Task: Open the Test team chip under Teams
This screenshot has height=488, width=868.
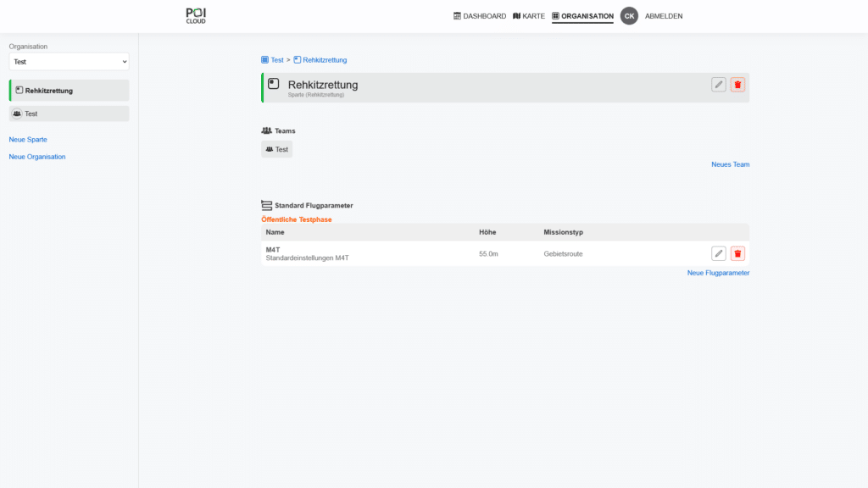Action: coord(277,149)
